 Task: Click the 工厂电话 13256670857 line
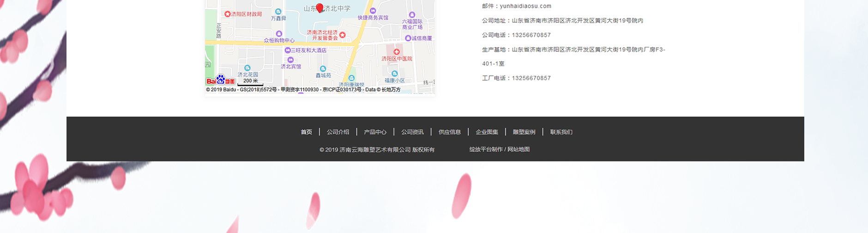pos(516,78)
